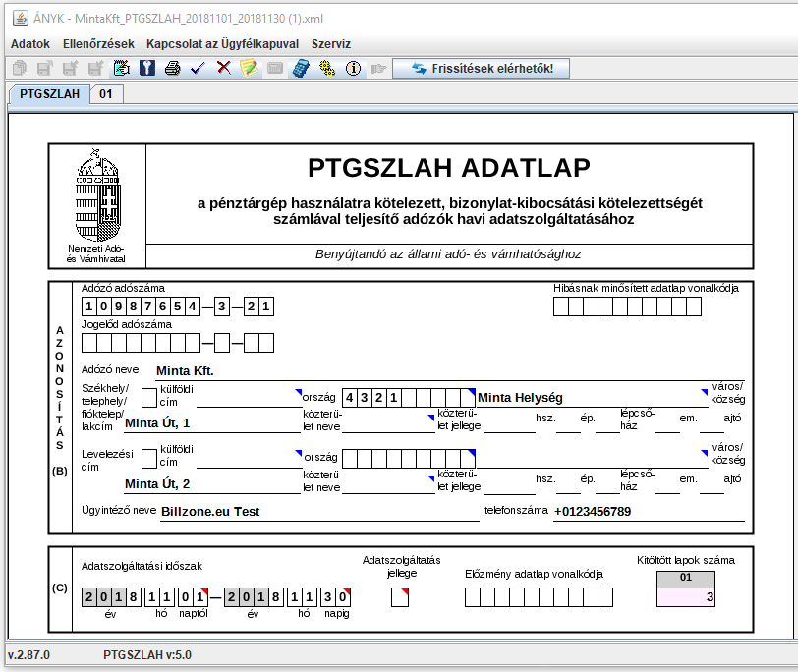Open the Levelezési cím ország dropdown field

point(249,459)
